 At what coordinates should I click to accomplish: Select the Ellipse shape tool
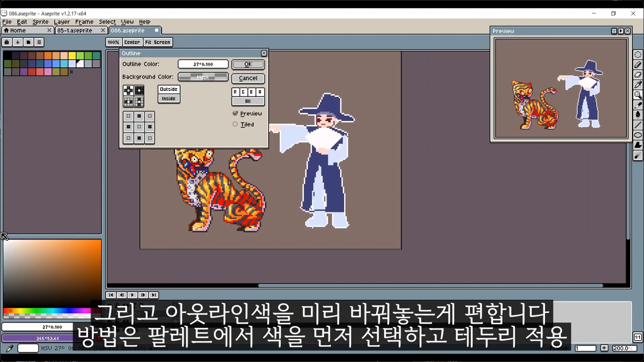pyautogui.click(x=638, y=135)
